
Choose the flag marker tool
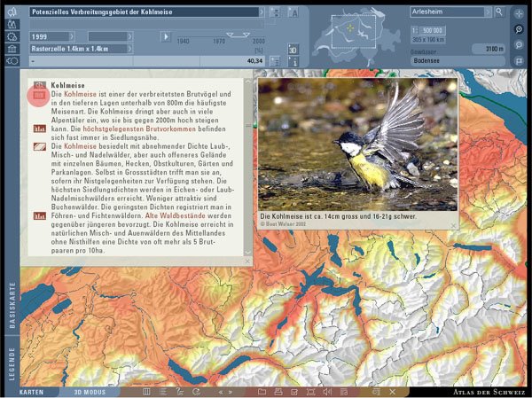click(x=519, y=61)
